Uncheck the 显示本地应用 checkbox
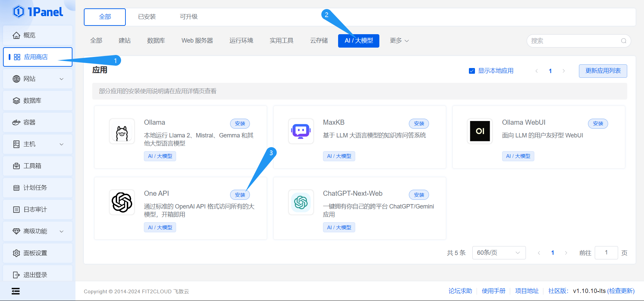644x301 pixels. (x=472, y=71)
